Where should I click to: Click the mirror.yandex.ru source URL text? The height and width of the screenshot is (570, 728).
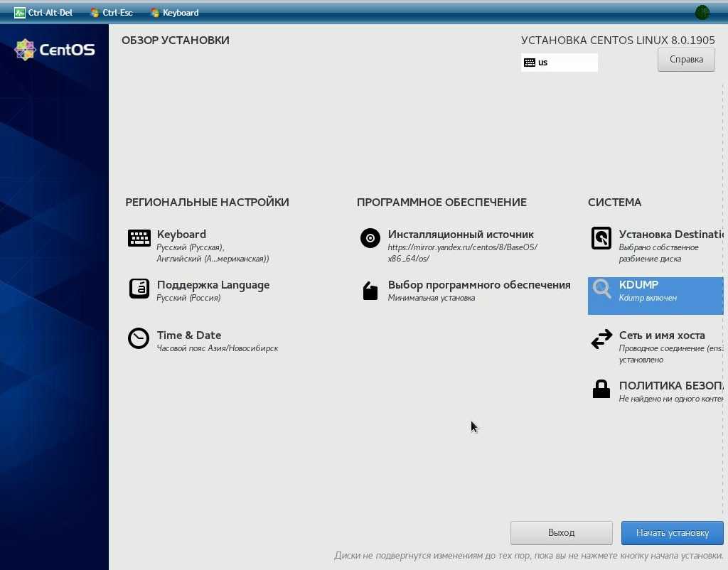tap(462, 253)
